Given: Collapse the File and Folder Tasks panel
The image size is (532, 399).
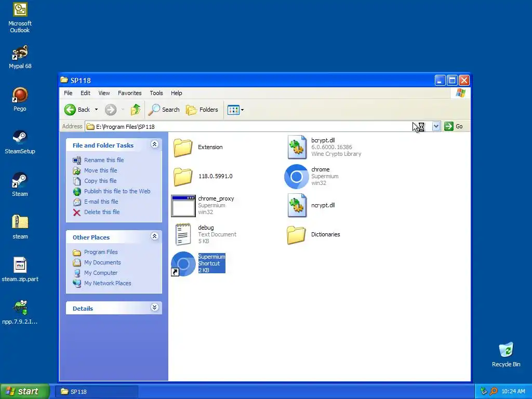Looking at the screenshot, I should pos(154,144).
